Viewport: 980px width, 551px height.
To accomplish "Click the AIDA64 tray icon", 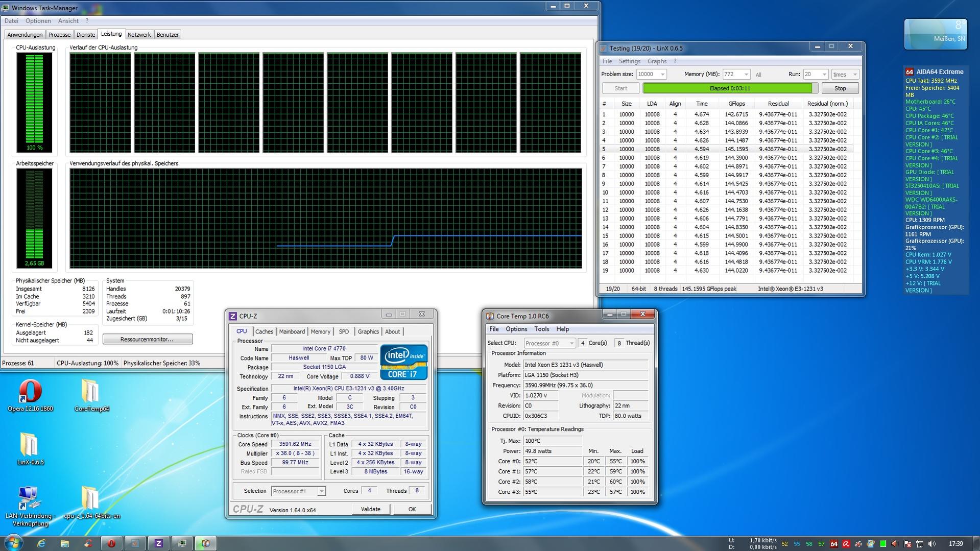I will coord(834,544).
